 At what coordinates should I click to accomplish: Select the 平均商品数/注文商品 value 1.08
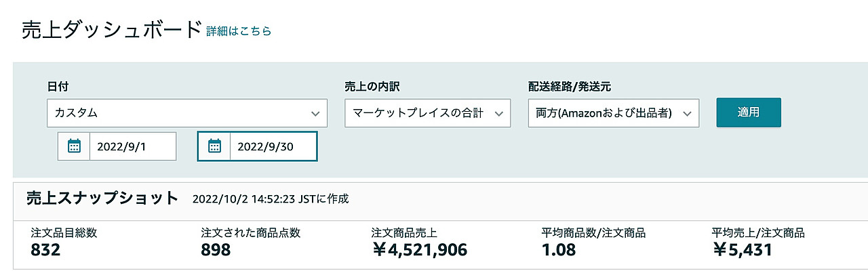[559, 250]
